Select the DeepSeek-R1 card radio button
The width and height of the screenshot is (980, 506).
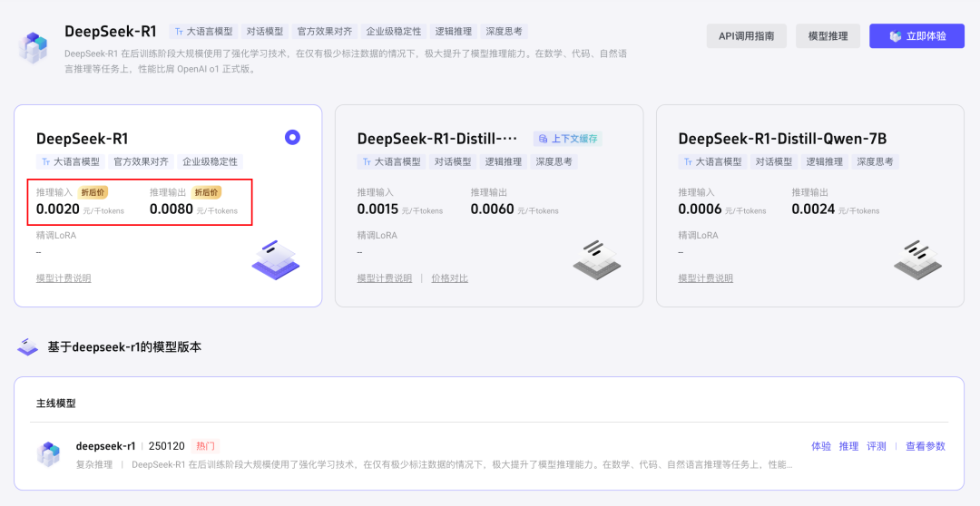tap(292, 138)
